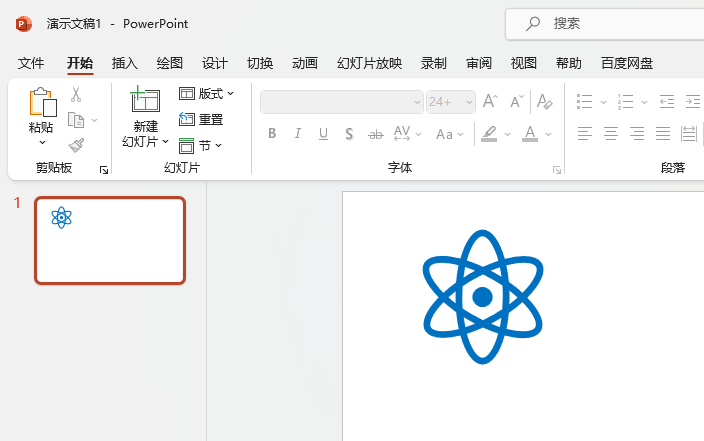Select the atom graphic on slide

click(483, 297)
